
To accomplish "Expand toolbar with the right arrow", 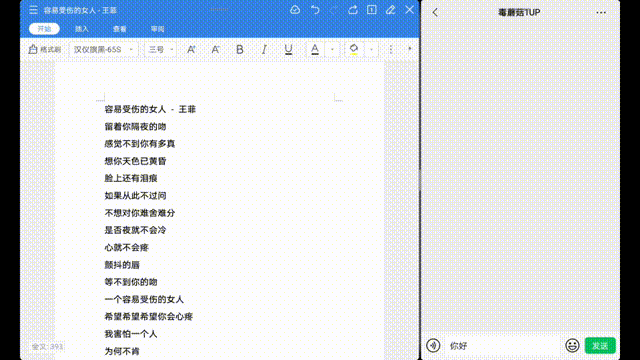I will (410, 49).
